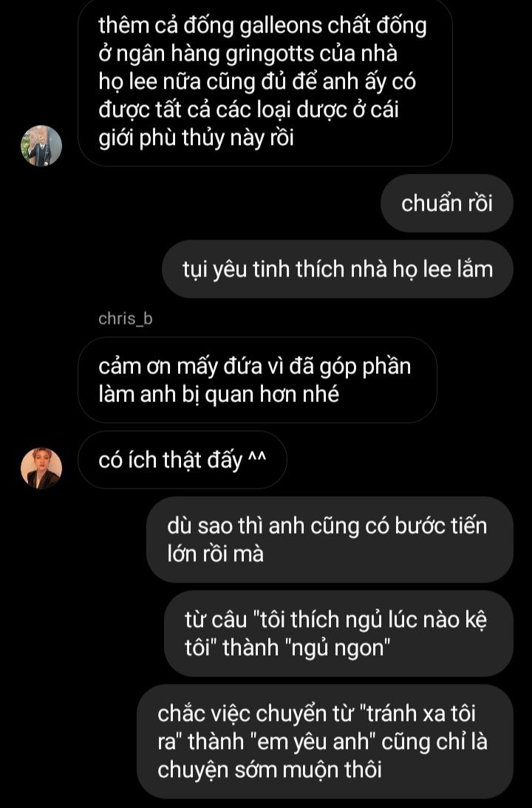Tap the message starting 'từ câu "tôi thích ngủ'
Screen dimensions: 532x808
(x=338, y=634)
